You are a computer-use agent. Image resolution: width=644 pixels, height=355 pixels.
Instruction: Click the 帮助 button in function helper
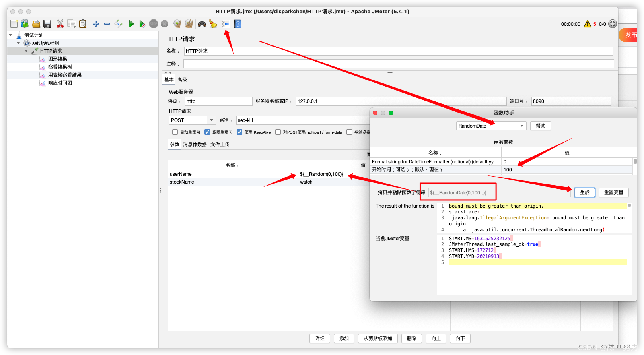pyautogui.click(x=541, y=126)
